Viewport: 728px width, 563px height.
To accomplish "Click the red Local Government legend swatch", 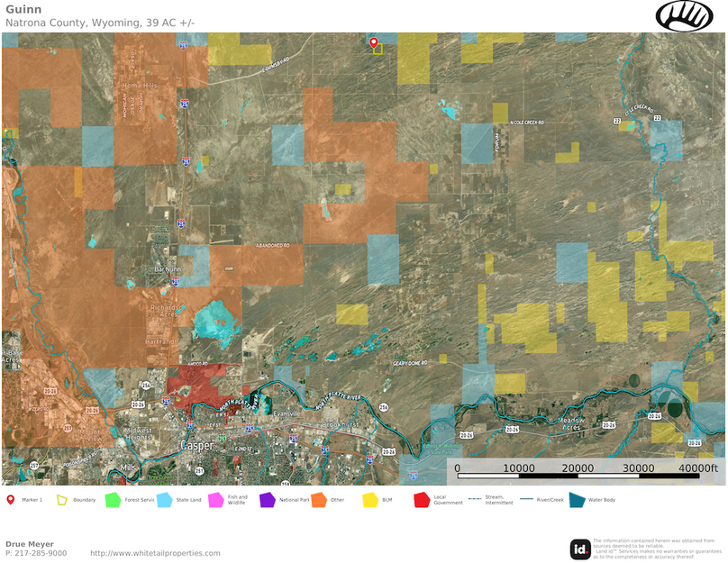I will [x=421, y=499].
